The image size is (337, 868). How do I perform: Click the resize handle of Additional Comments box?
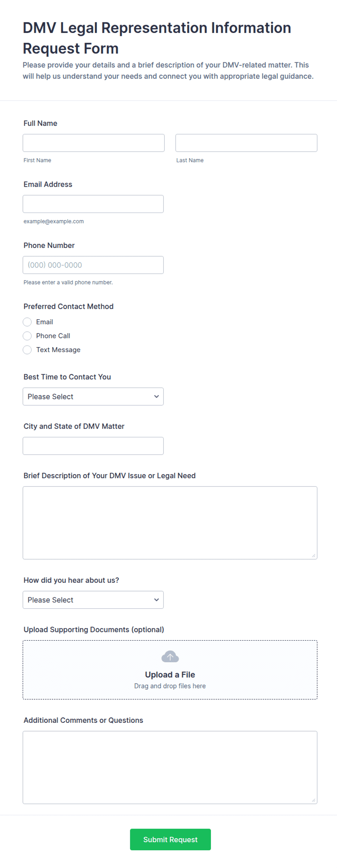pyautogui.click(x=313, y=800)
